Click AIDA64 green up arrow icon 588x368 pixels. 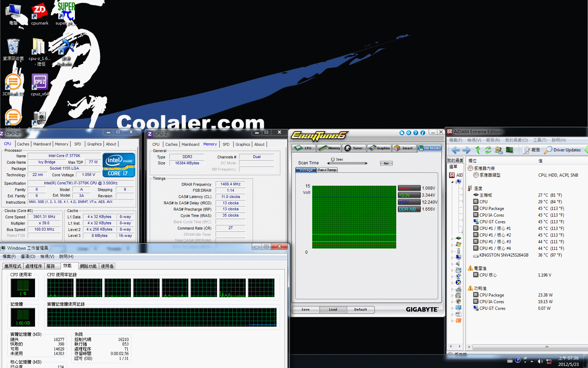click(x=478, y=150)
